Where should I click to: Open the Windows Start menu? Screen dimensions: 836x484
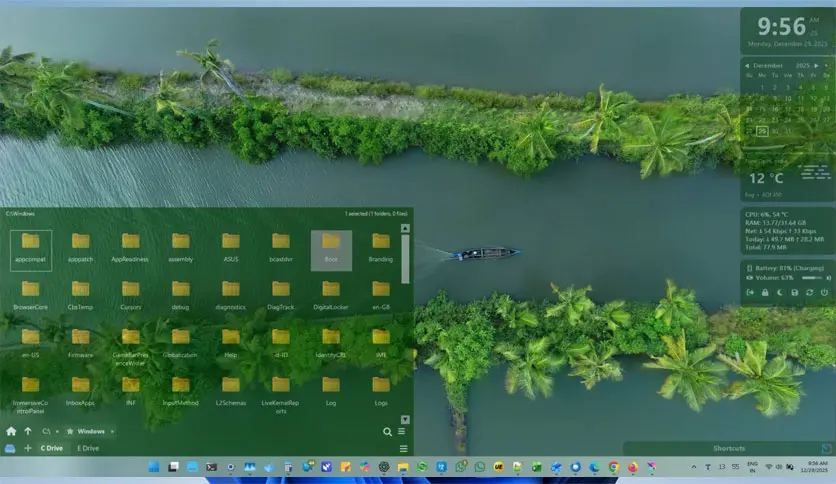pos(154,467)
